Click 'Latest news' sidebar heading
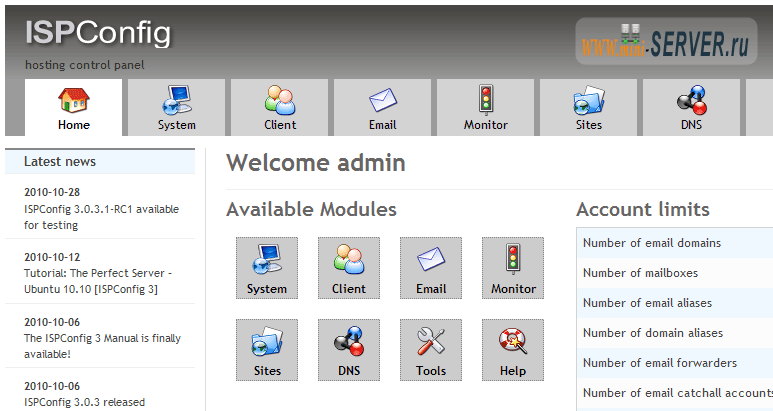The image size is (773, 411). point(60,162)
